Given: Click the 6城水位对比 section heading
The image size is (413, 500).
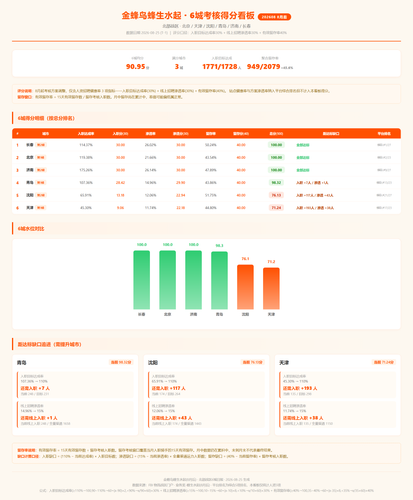Looking at the screenshot, I should [31, 229].
